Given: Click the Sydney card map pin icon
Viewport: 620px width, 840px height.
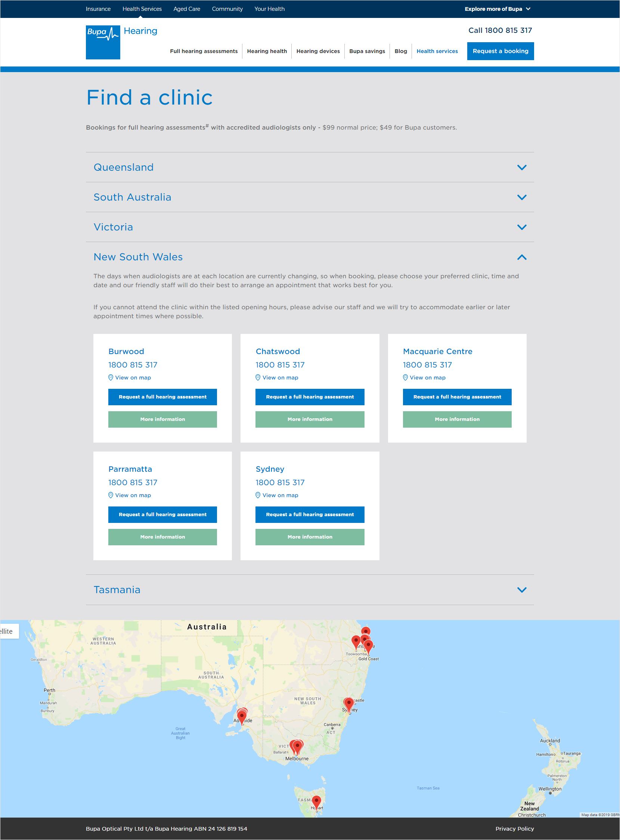Looking at the screenshot, I should tap(258, 495).
